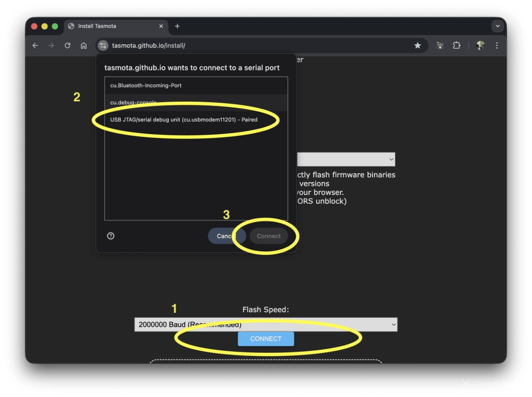Open the site information icon

(x=103, y=46)
